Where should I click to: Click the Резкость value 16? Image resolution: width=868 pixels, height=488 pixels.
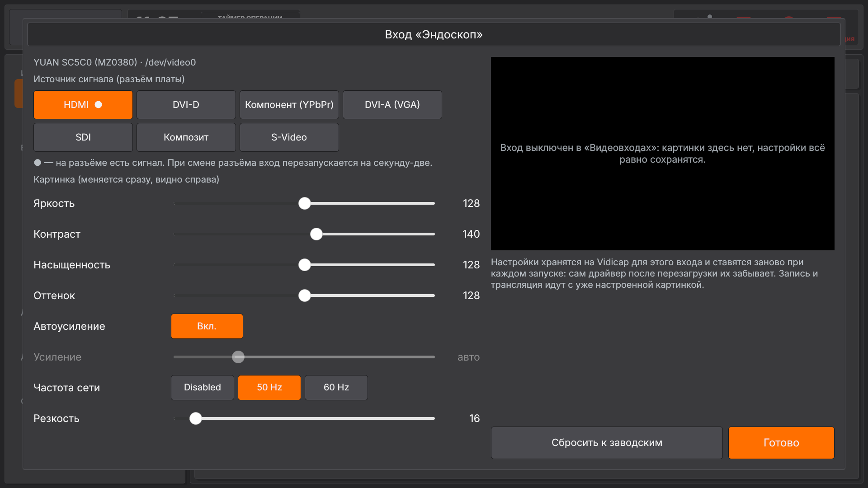pyautogui.click(x=474, y=418)
